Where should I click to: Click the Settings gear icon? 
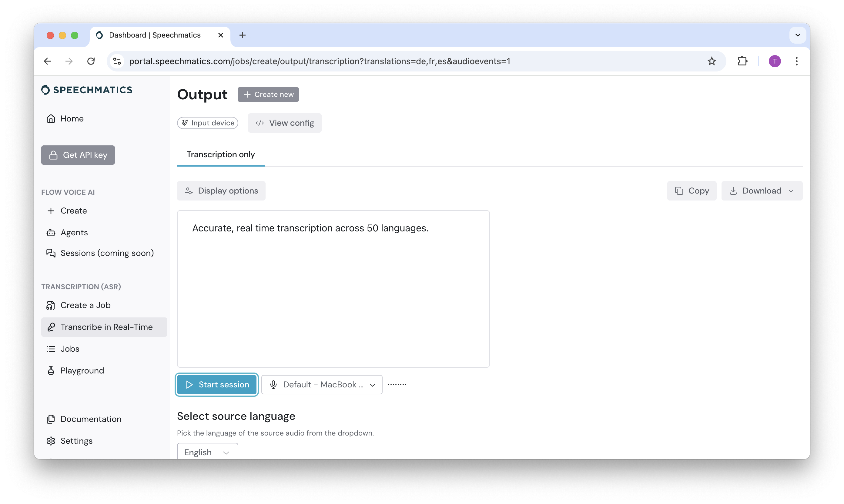click(51, 440)
